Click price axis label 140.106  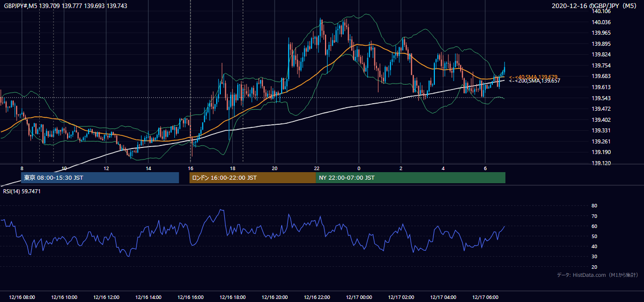(x=602, y=11)
